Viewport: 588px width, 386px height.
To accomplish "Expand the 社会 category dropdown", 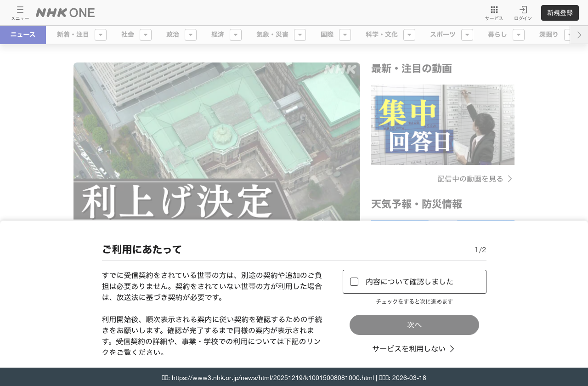I will (x=146, y=34).
